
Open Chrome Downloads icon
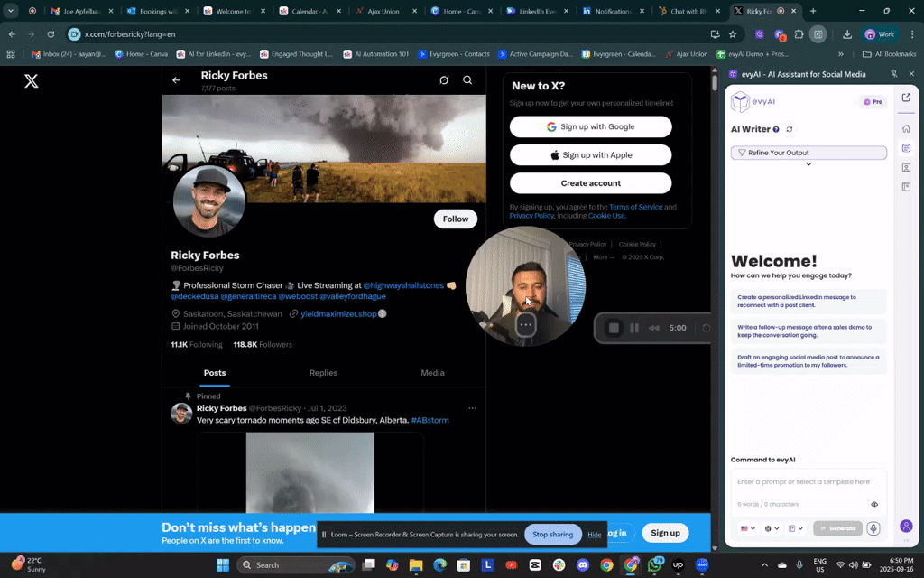846,34
